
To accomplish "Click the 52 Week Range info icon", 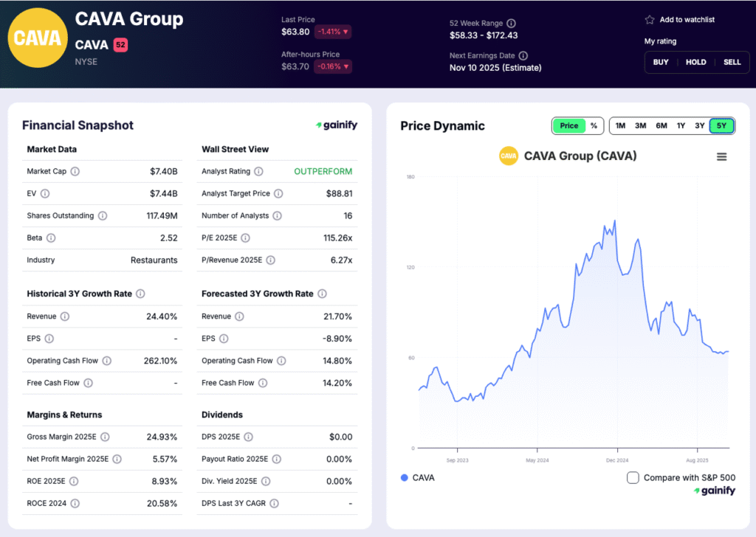I will [511, 23].
